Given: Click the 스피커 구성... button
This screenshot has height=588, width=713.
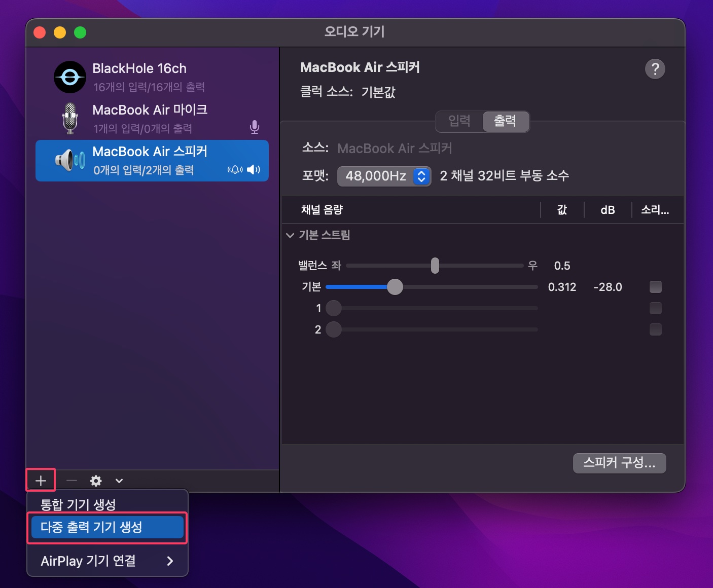Looking at the screenshot, I should pyautogui.click(x=620, y=463).
